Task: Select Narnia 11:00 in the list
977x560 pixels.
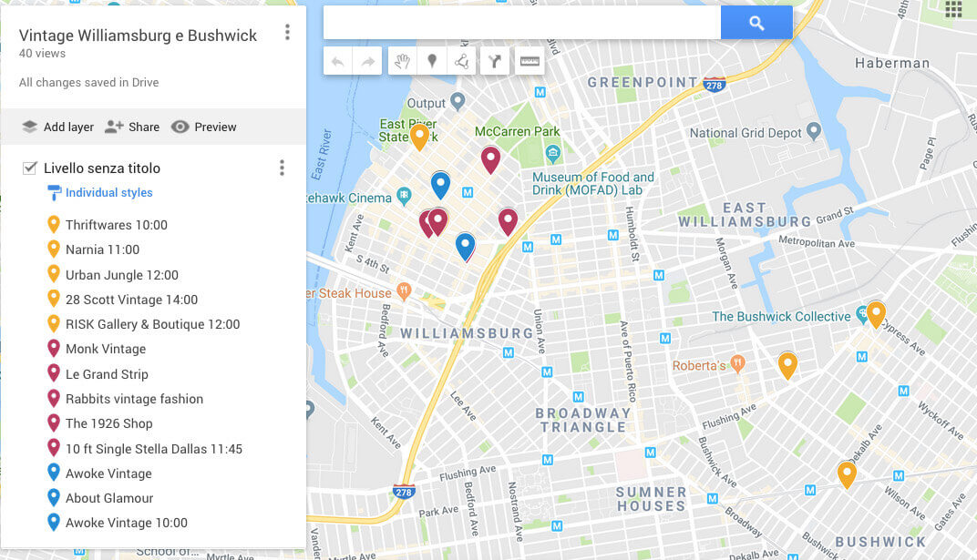Action: [x=103, y=249]
